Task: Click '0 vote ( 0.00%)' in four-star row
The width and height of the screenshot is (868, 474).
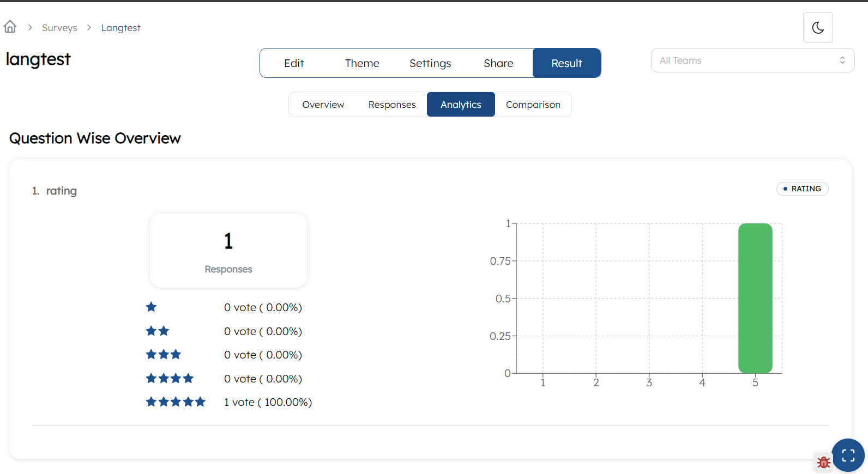Action: (x=263, y=379)
